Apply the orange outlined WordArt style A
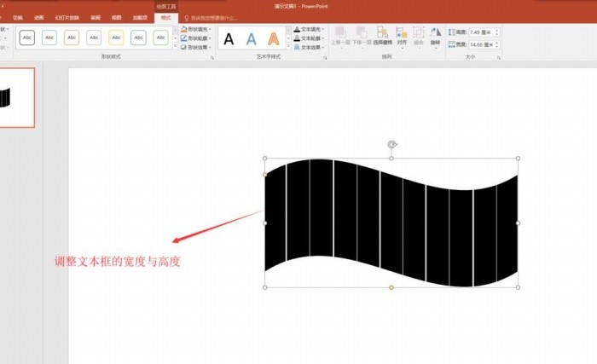Screen dimensions: 597x364 273,38
